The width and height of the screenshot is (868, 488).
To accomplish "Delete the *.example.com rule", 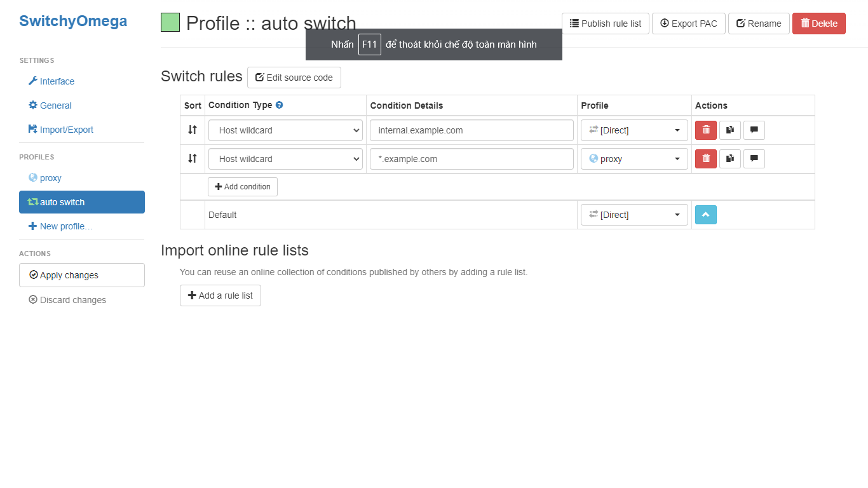I will point(706,159).
